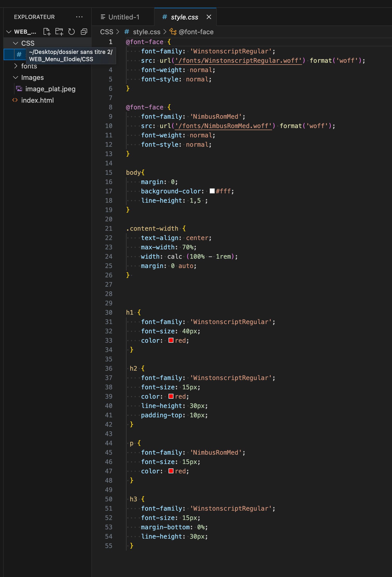Refresh the explorer file tree

point(71,32)
